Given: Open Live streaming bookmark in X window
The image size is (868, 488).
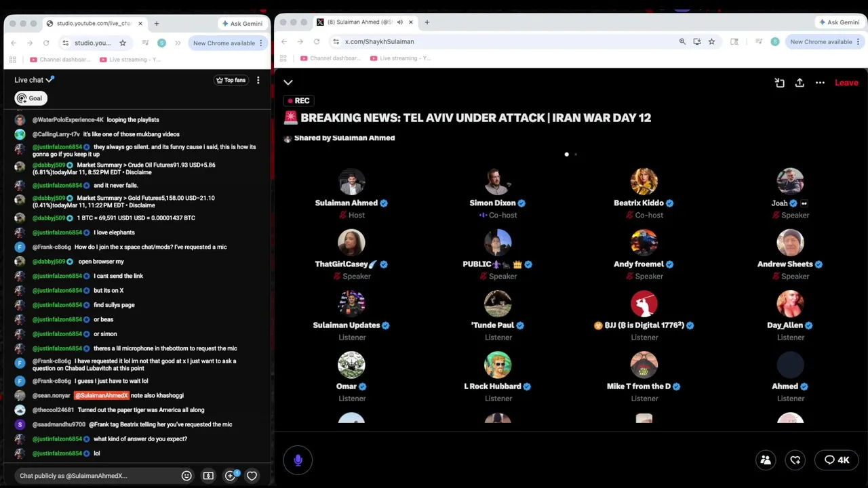Looking at the screenshot, I should (400, 58).
